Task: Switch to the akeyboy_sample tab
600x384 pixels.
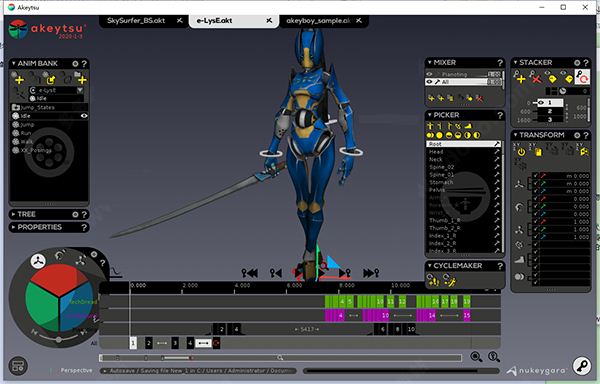Action: (x=318, y=21)
